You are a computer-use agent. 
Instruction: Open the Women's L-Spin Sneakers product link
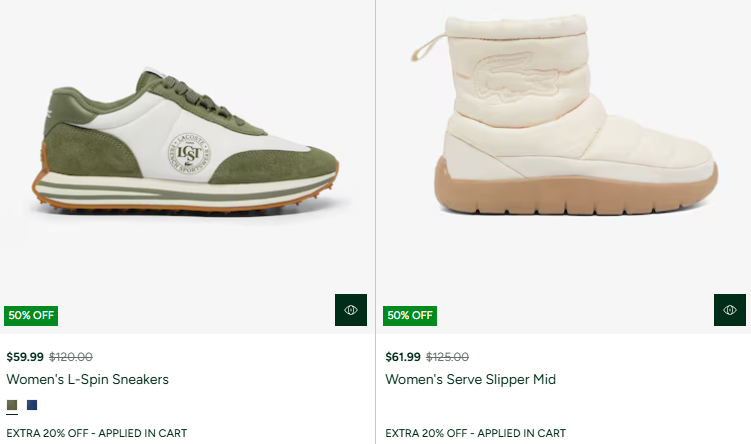pyautogui.click(x=88, y=380)
